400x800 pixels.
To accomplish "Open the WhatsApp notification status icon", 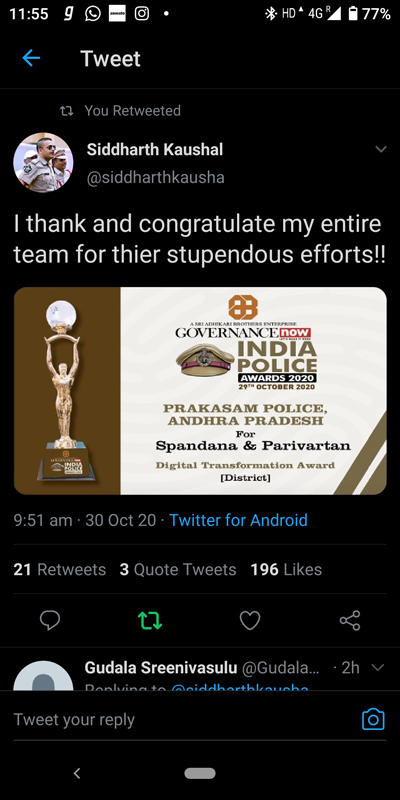I will (92, 14).
